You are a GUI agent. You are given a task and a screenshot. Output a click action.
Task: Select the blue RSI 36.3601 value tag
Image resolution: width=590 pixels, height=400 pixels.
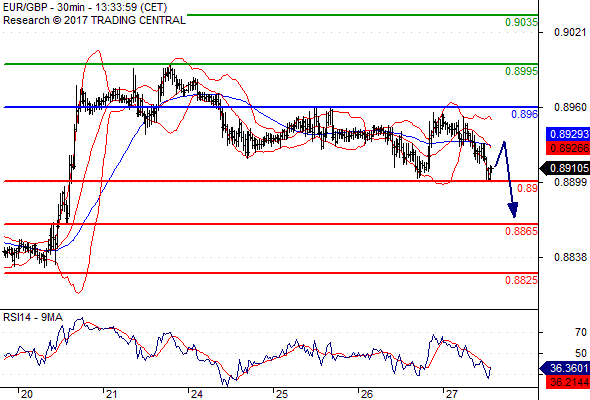[565, 368]
